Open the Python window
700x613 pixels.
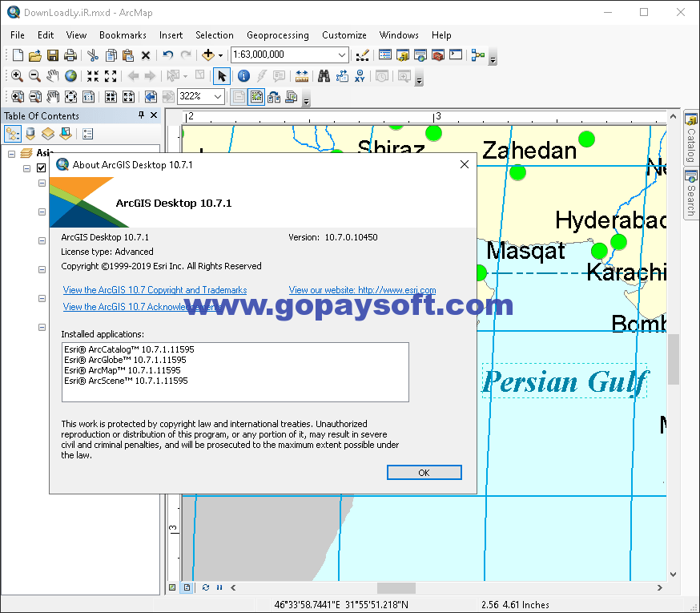456,55
